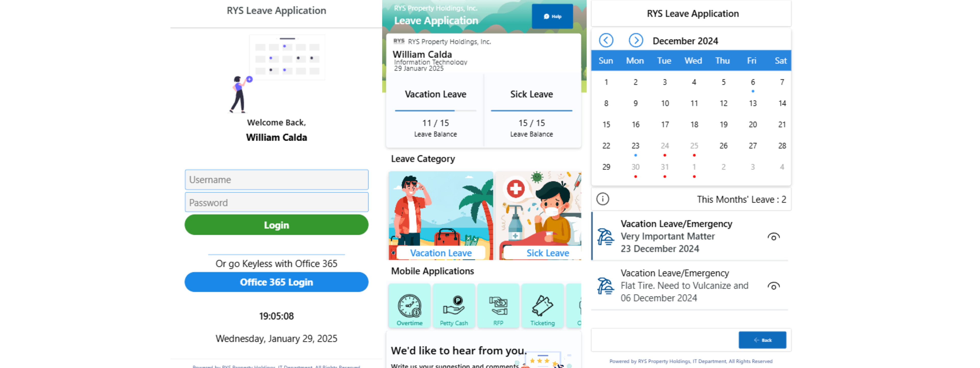View details of the Very Important Matter leave
The width and height of the screenshot is (980, 368).
coord(774,237)
